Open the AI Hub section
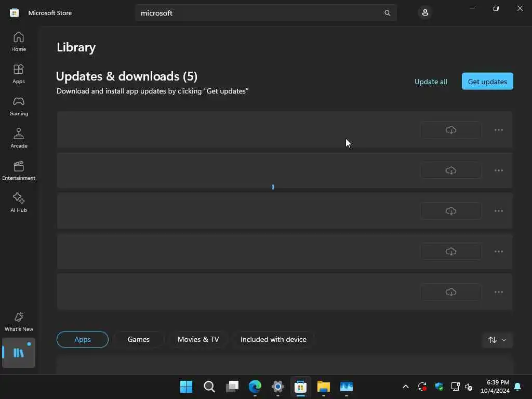This screenshot has width=532, height=399. click(x=19, y=203)
